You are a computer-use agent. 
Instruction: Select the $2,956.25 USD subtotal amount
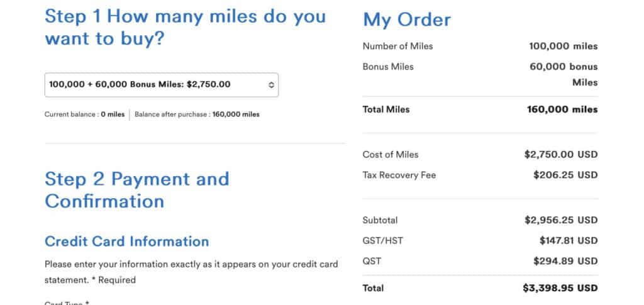pyautogui.click(x=560, y=220)
